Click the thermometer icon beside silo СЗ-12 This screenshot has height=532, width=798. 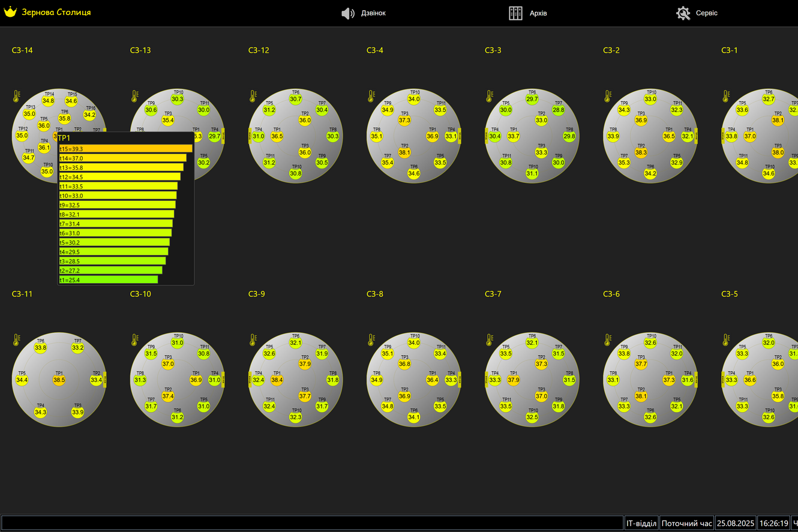click(x=253, y=96)
